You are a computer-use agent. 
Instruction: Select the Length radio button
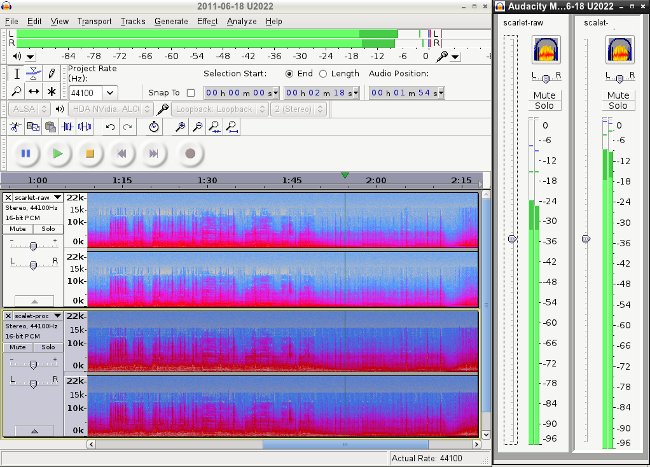coord(323,74)
